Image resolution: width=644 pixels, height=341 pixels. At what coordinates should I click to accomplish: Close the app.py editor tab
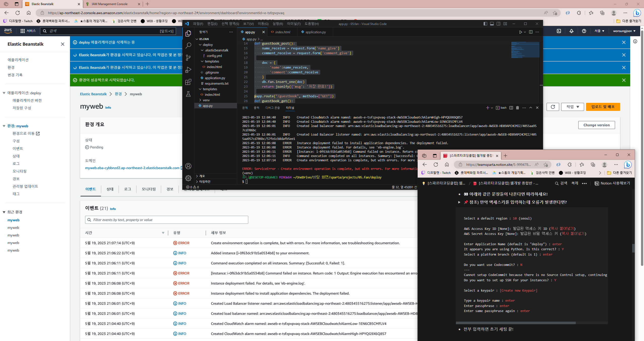tap(263, 32)
